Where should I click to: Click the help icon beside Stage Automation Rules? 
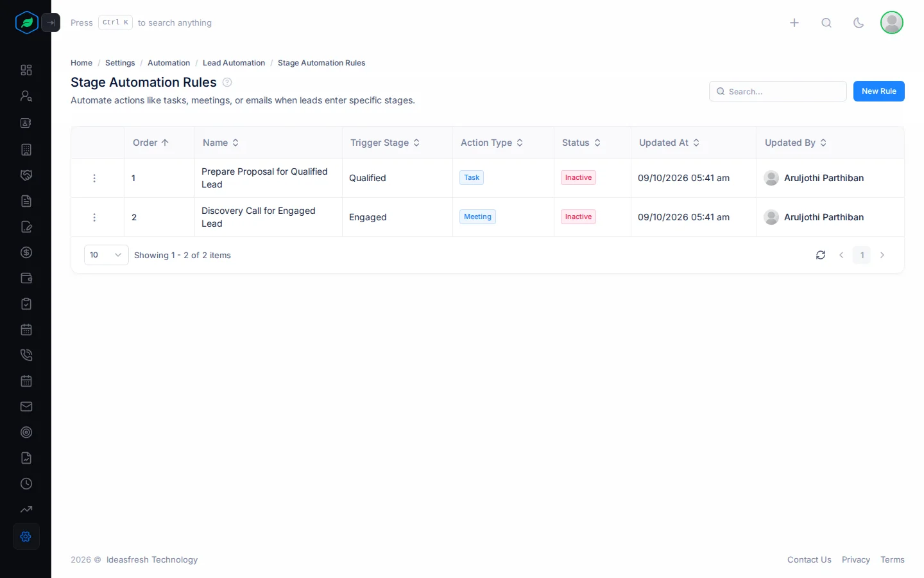[x=227, y=82]
